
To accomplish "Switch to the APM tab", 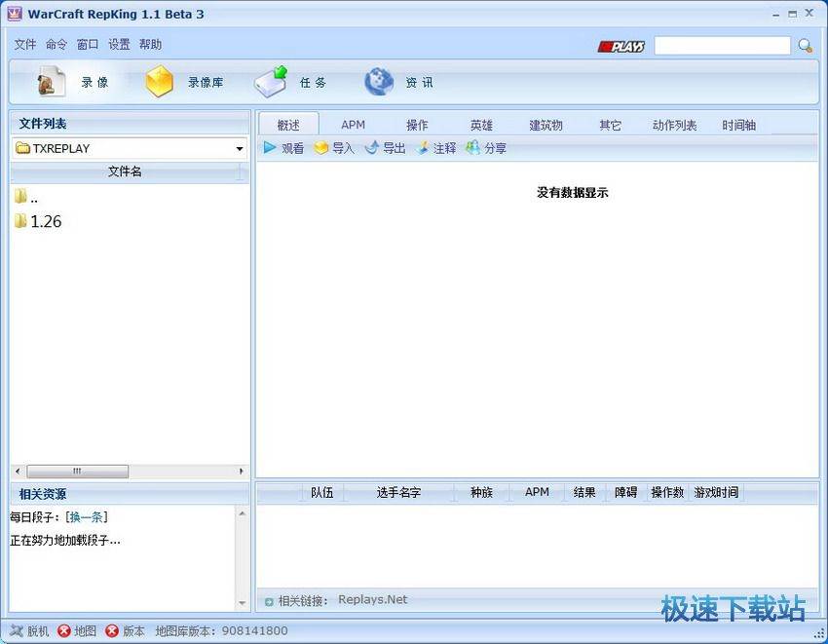I will 353,124.
